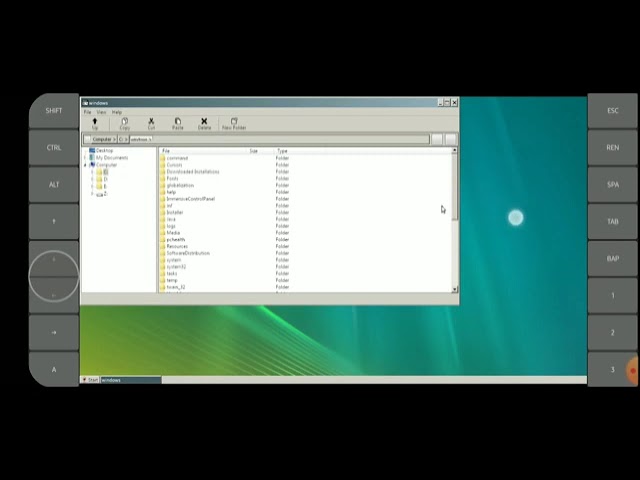Select the ImmersiveControlPanel folder name
640x480 pixels.
click(x=191, y=199)
